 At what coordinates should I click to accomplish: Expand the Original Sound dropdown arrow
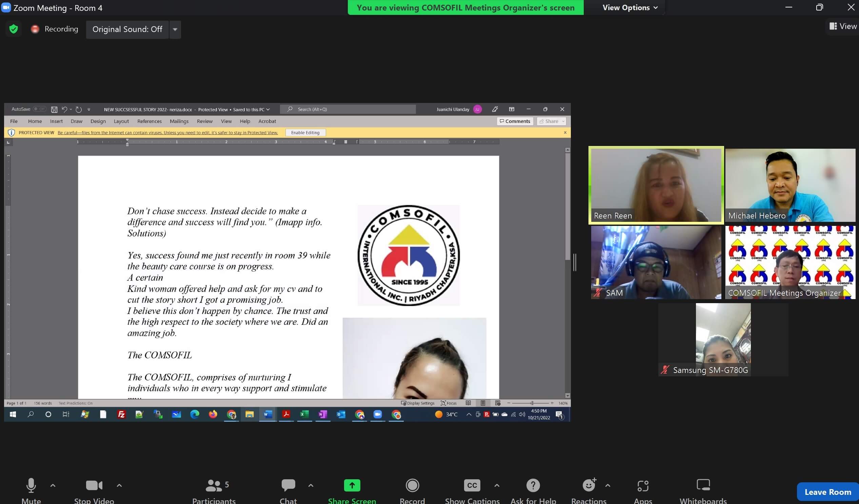175,29
